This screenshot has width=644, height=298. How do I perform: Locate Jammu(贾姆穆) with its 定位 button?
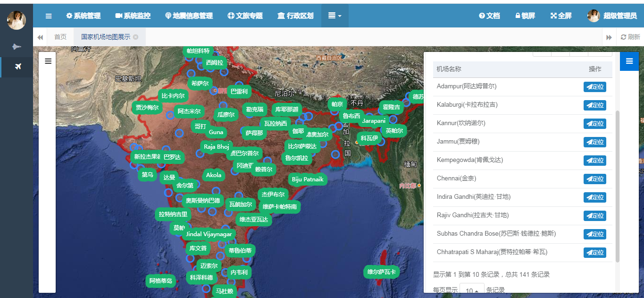coord(595,142)
